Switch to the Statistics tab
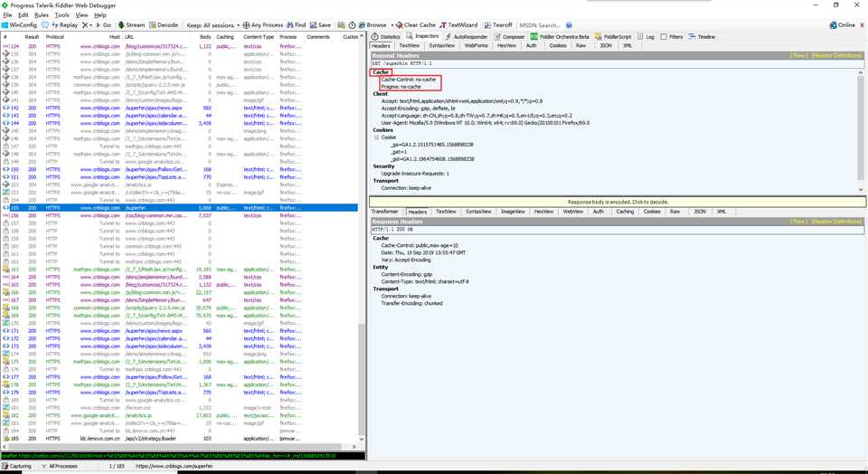Image resolution: width=868 pixels, height=474 pixels. 386,36
